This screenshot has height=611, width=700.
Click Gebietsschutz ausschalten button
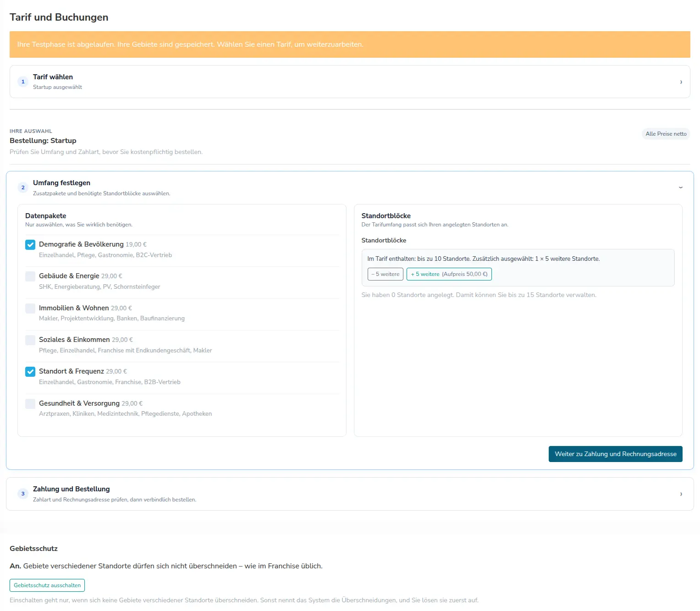point(47,585)
